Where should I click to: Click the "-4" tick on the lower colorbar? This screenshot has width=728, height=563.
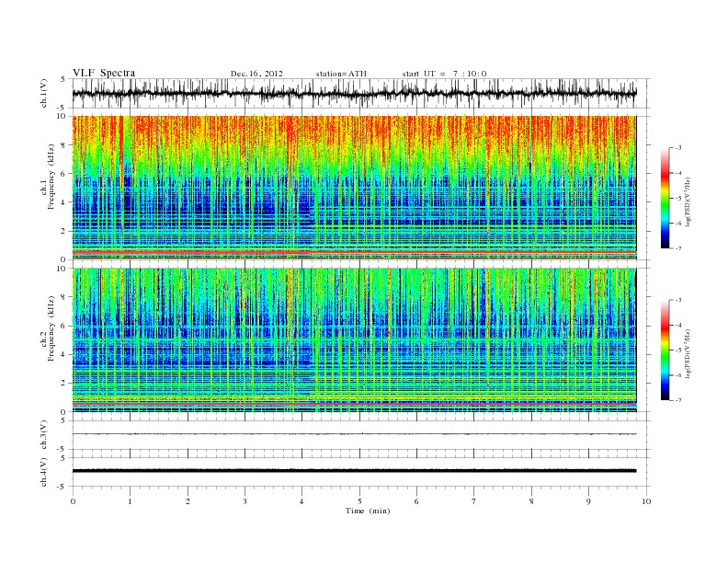tap(678, 325)
